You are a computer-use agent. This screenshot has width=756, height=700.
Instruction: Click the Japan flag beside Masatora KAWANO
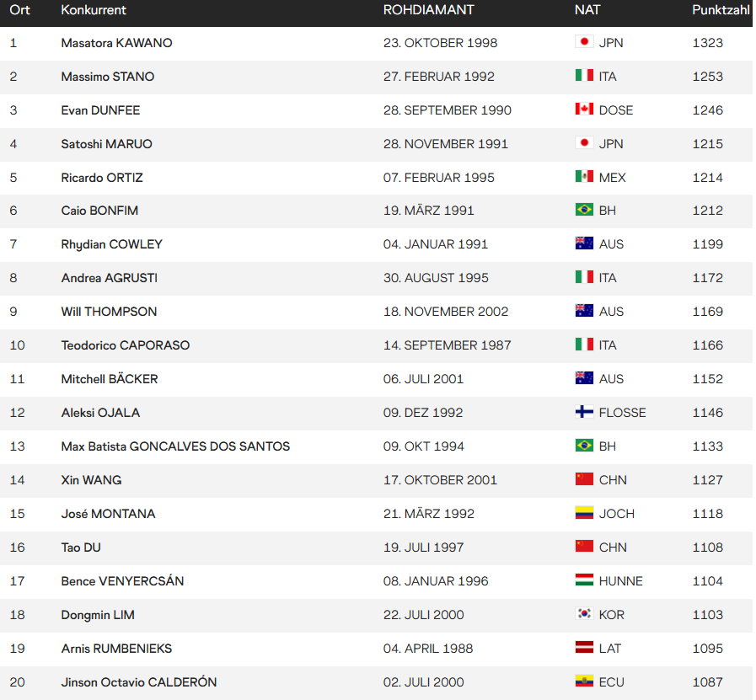[x=584, y=42]
